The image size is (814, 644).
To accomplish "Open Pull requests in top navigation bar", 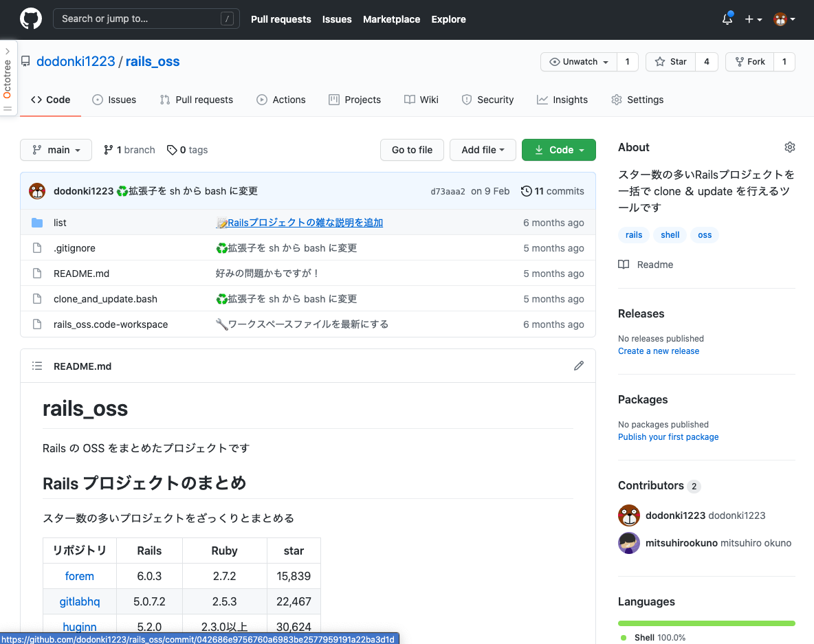I will click(281, 19).
